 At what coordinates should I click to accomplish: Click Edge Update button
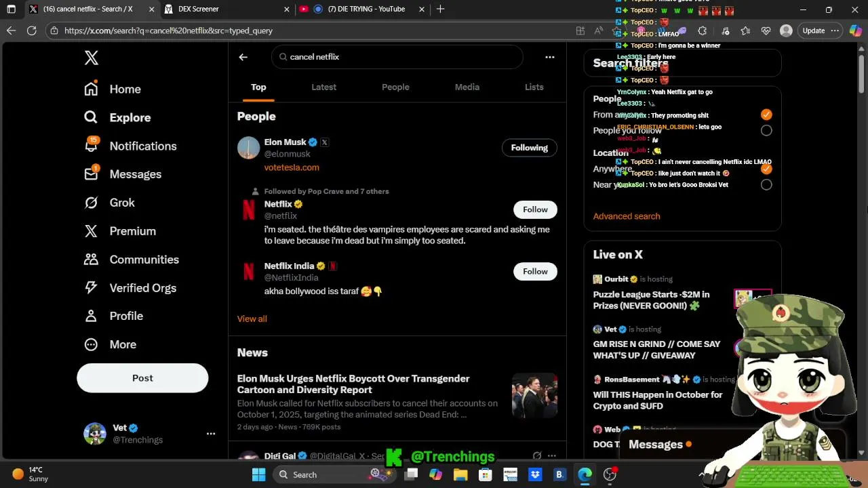pos(814,30)
